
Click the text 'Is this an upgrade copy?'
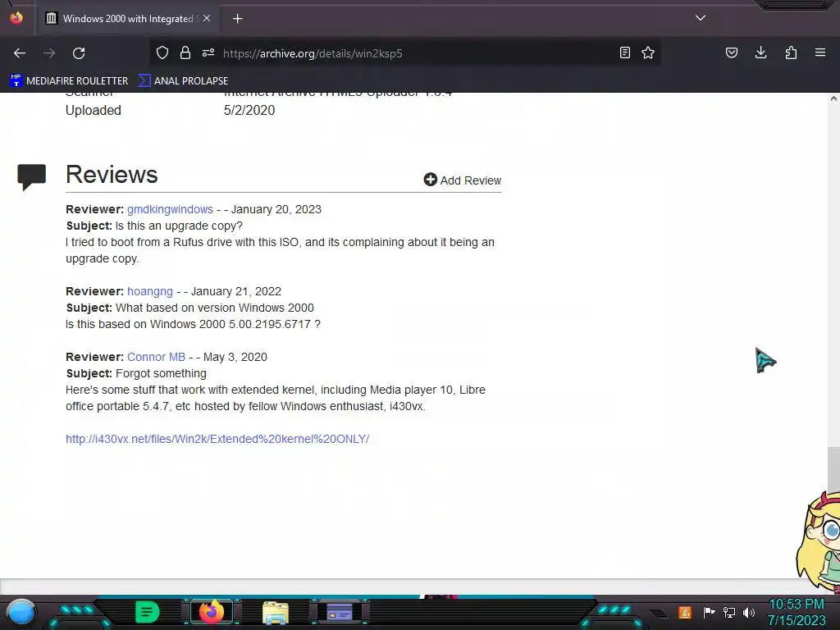tap(179, 226)
